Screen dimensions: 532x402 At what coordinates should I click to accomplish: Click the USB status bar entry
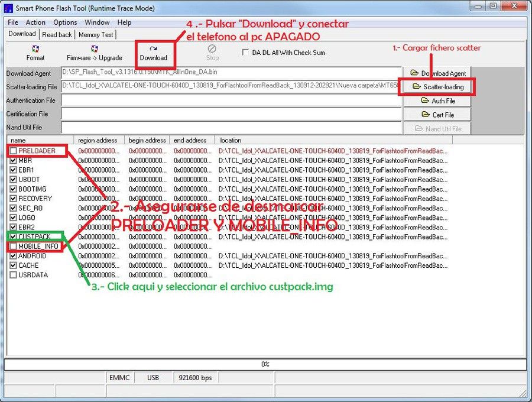click(153, 378)
